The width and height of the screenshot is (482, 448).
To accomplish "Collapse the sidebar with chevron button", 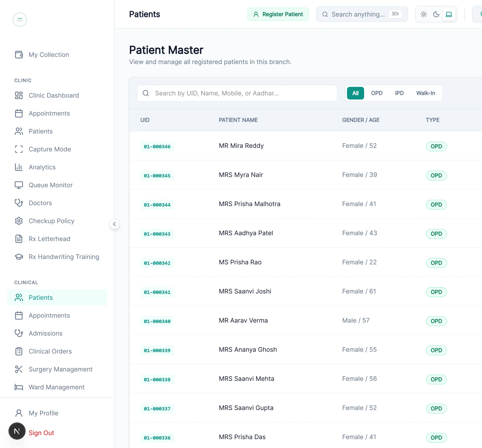I will 114,224.
